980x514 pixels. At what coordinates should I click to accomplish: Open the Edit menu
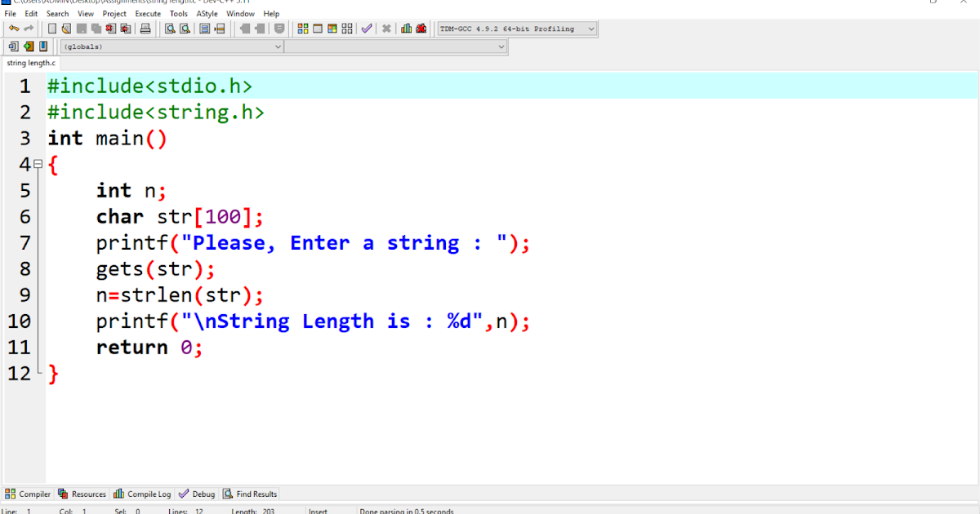pyautogui.click(x=31, y=14)
